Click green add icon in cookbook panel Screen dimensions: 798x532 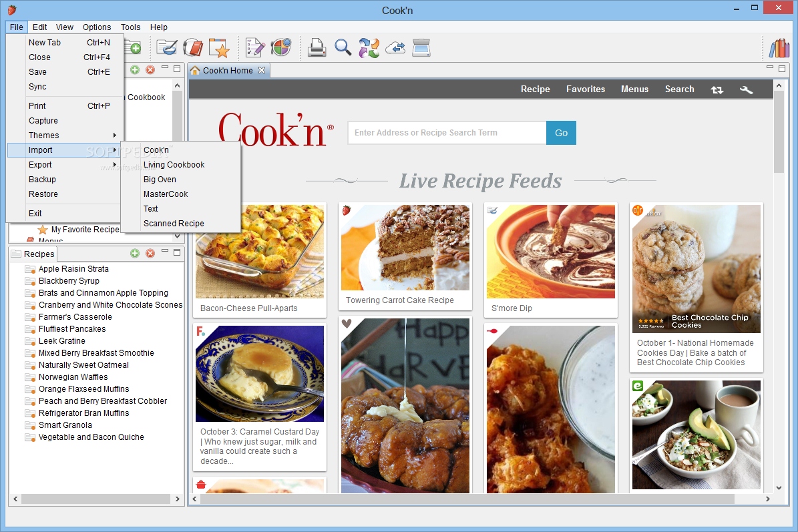(135, 69)
